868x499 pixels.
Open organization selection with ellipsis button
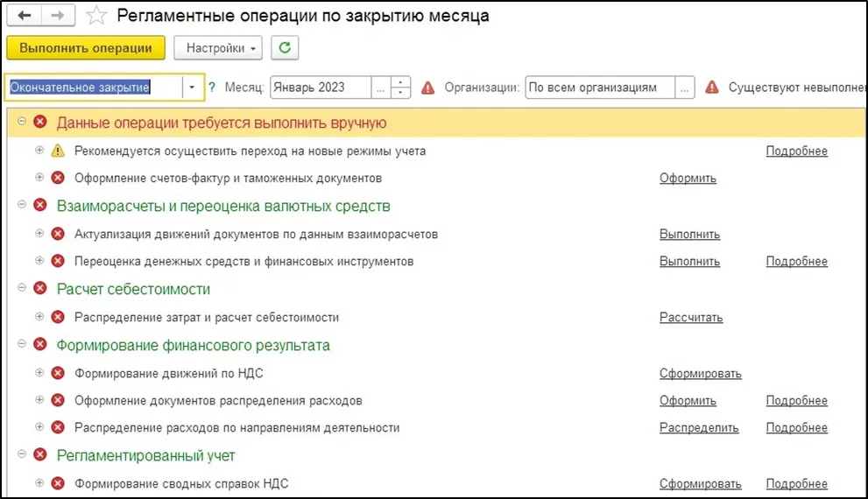coord(686,88)
